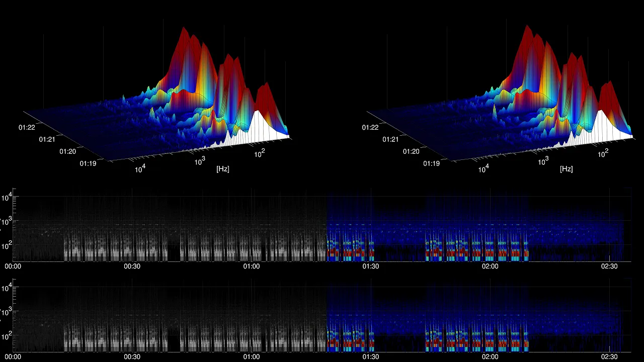Viewport: 644px width, 362px height.
Task: Click the 01:20 time label on left 3D plot
Action: coord(67,151)
